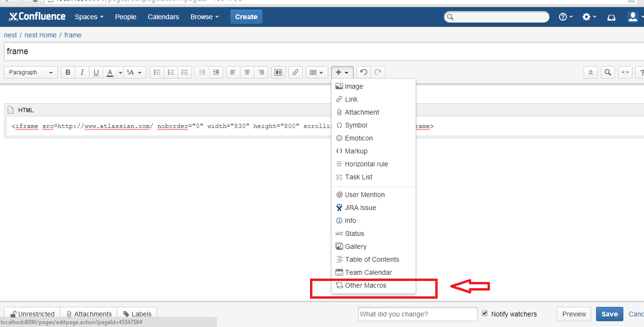Apply italic formatting
The width and height of the screenshot is (644, 327).
(82, 72)
